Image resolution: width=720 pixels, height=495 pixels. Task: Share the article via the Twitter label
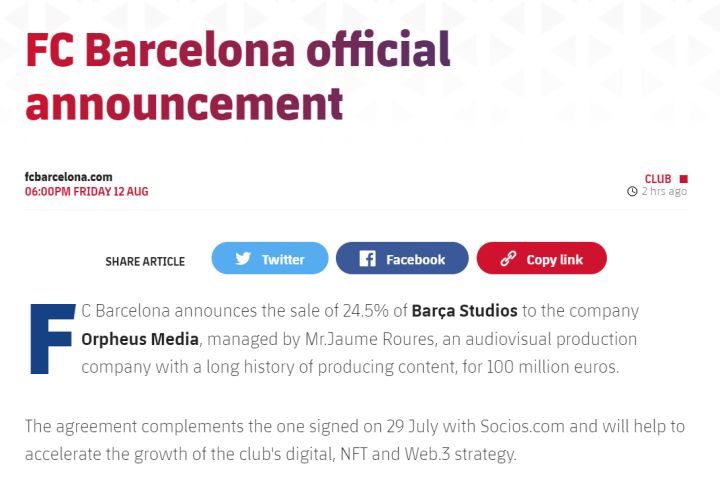coord(283,259)
